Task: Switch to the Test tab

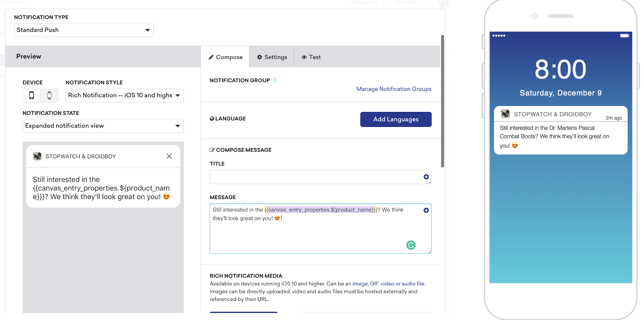Action: tap(311, 57)
